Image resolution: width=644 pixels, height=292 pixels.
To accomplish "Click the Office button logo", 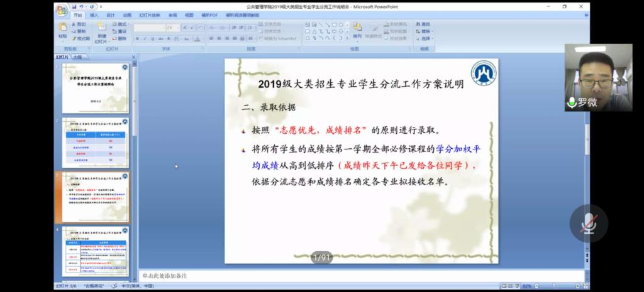I will click(x=61, y=9).
